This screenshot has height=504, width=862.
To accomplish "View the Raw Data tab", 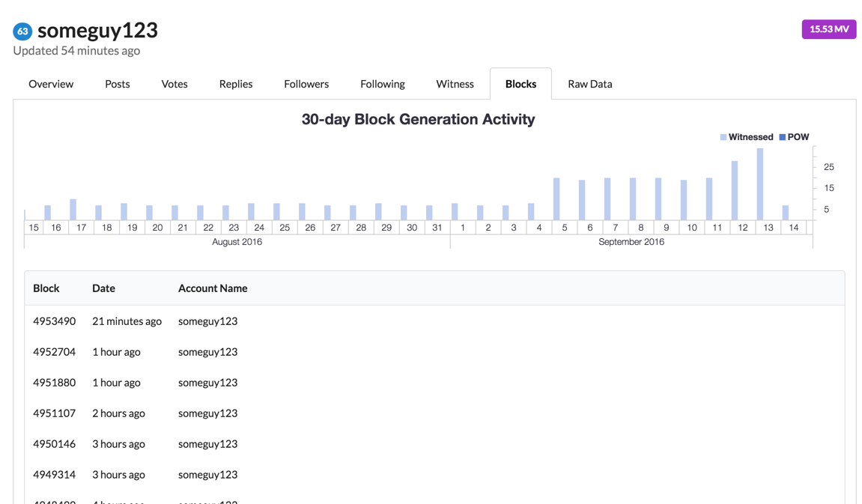I will pyautogui.click(x=590, y=84).
